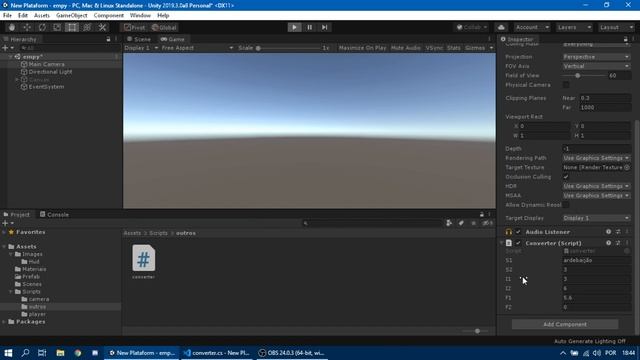The width and height of the screenshot is (640, 360).
Task: Open Windows search from taskbar
Action: (x=25, y=353)
